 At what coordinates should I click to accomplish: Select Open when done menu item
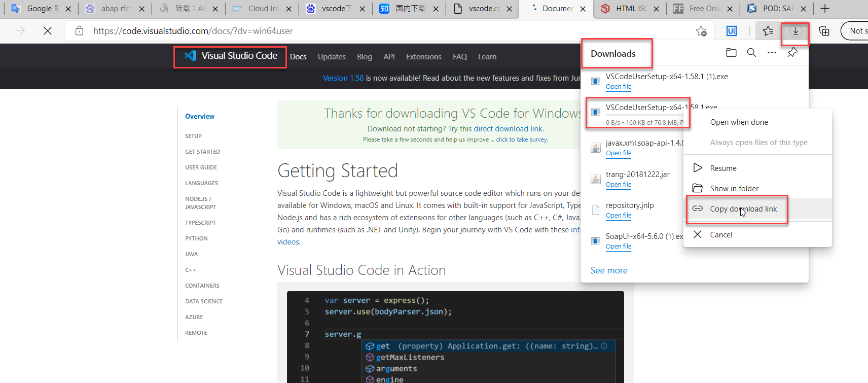click(x=757, y=122)
